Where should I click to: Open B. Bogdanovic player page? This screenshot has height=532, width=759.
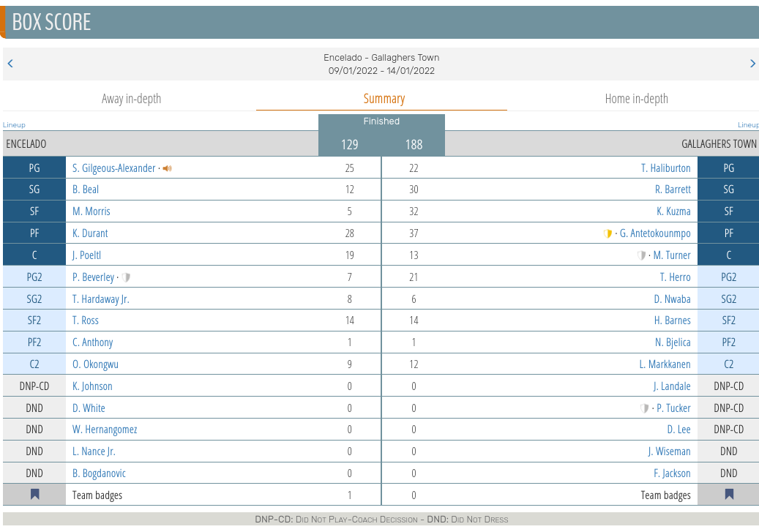click(100, 473)
